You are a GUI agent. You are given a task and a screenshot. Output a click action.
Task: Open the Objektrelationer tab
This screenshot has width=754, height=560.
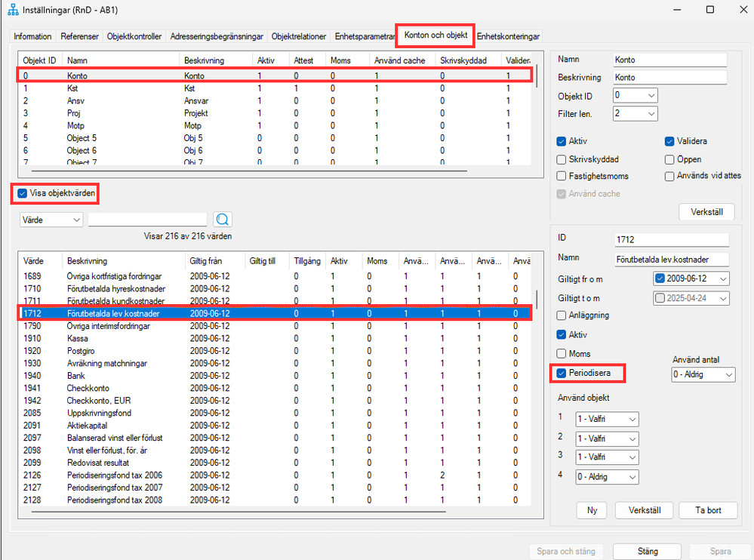pos(299,36)
